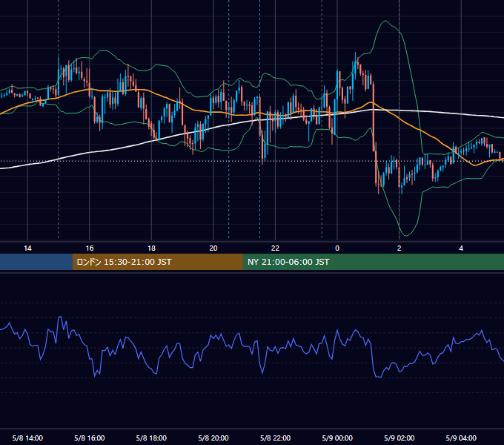Select the blue session bar before ロンドン
The height and width of the screenshot is (445, 504).
[x=36, y=262]
